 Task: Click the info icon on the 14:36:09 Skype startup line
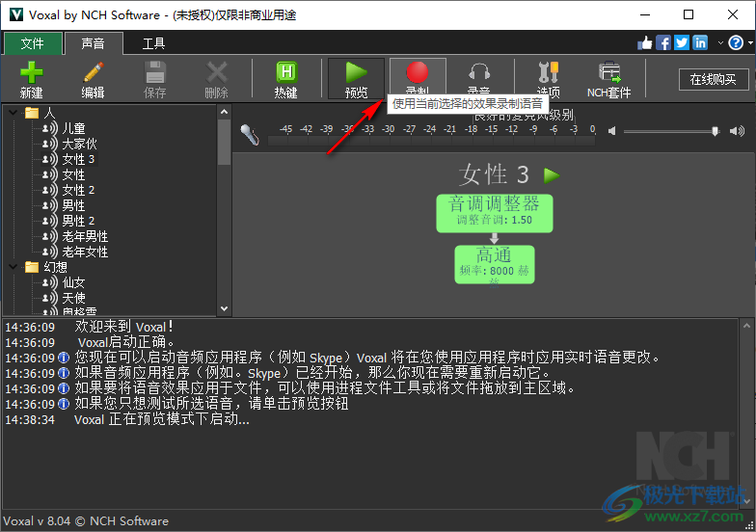[x=64, y=359]
